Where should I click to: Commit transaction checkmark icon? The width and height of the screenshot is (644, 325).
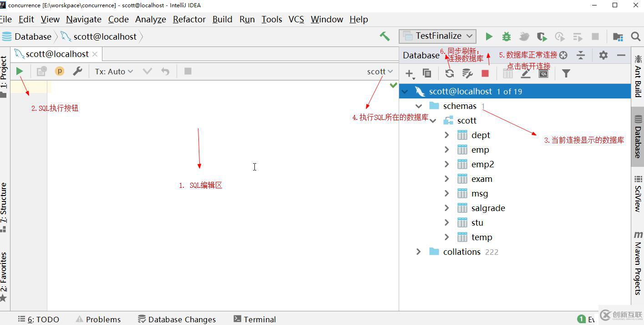click(147, 71)
